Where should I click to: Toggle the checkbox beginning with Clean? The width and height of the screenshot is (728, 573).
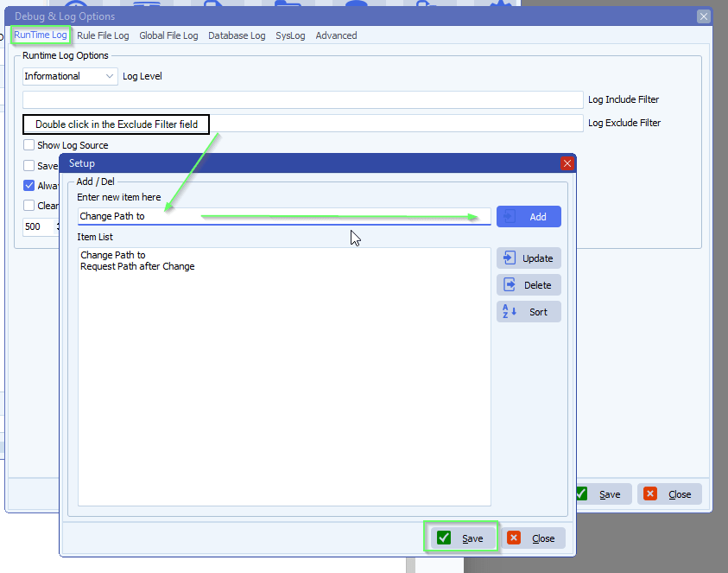(x=29, y=206)
